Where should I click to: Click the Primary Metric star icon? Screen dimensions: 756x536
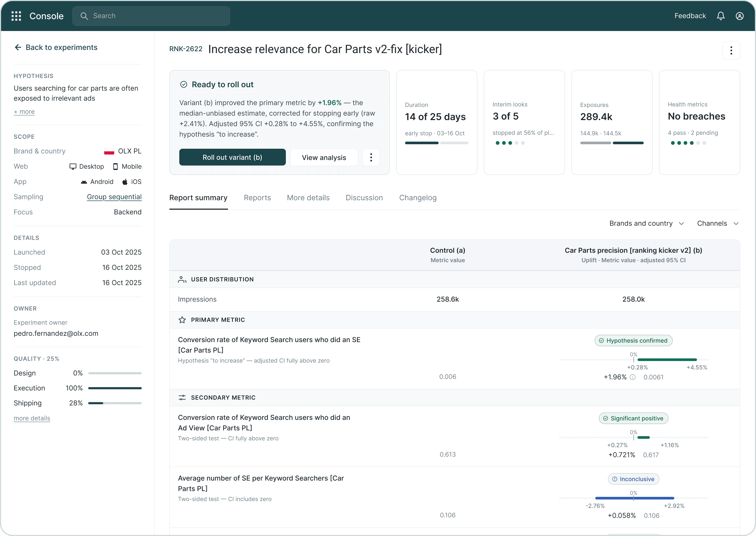[182, 320]
